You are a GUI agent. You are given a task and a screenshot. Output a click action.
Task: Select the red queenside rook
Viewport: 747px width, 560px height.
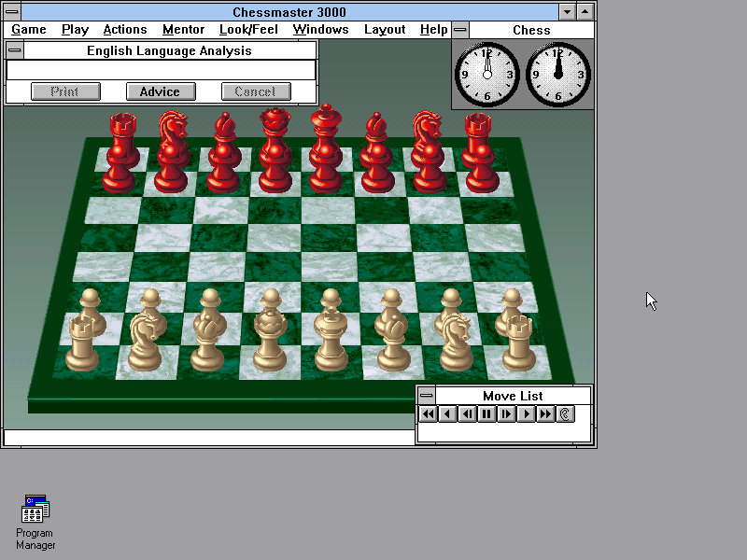click(x=123, y=131)
